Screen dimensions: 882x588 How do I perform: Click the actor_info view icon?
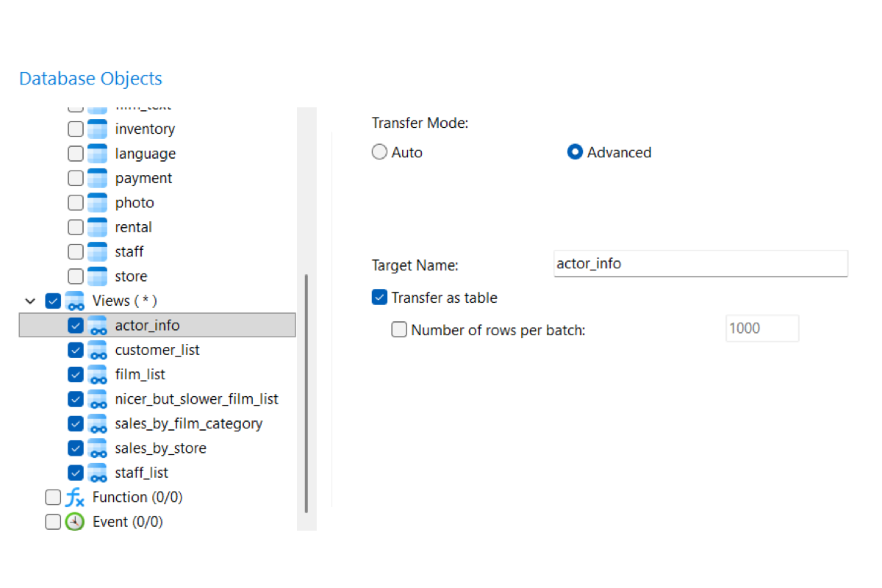[x=97, y=325]
